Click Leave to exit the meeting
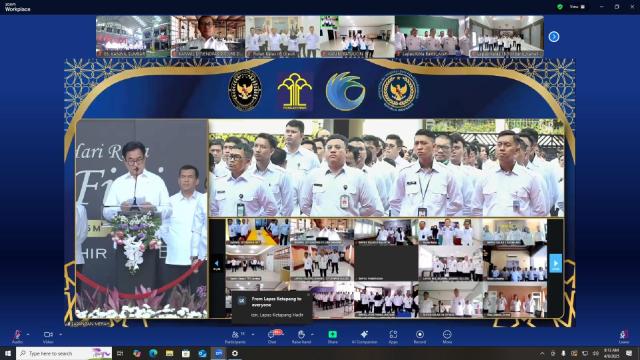 coord(624,336)
